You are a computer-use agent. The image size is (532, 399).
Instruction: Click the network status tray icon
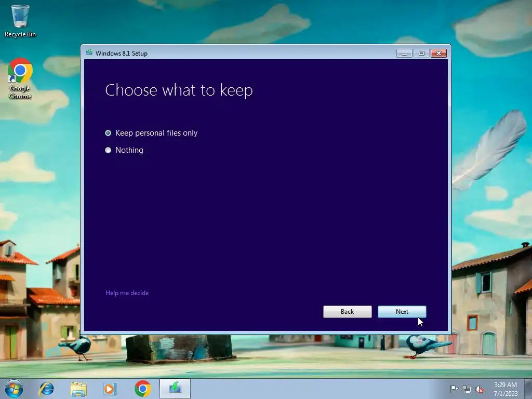click(467, 390)
